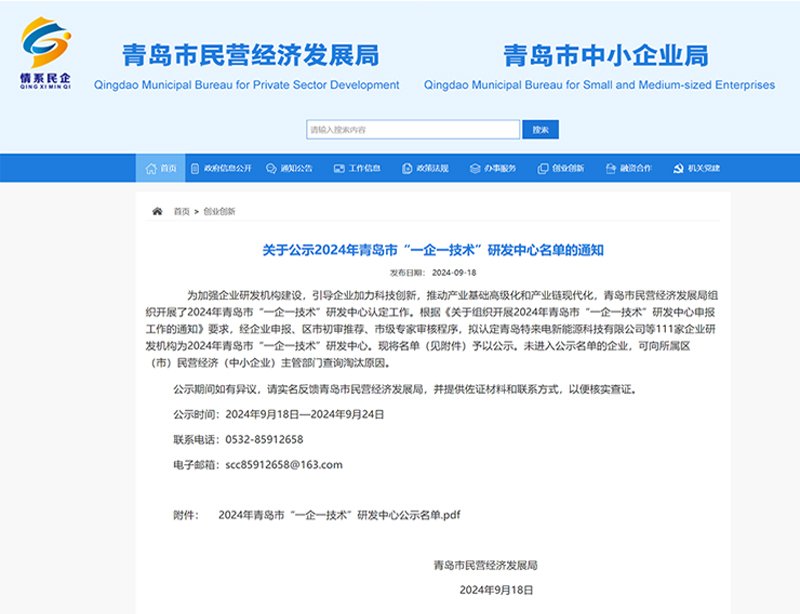Click the article title 关于公示2024年青岛市
This screenshot has width=800, height=614.
pyautogui.click(x=433, y=250)
